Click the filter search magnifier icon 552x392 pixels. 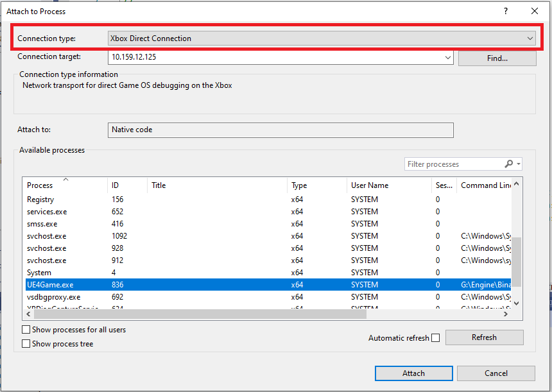click(509, 164)
